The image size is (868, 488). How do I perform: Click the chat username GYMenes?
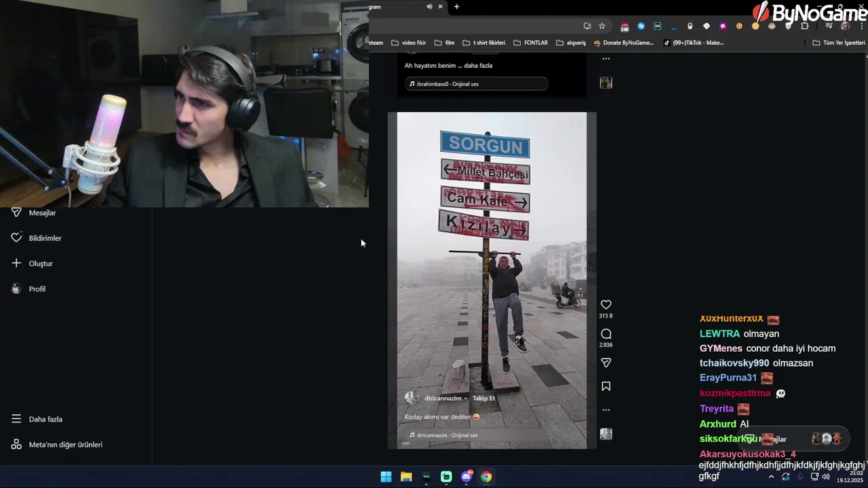point(721,348)
